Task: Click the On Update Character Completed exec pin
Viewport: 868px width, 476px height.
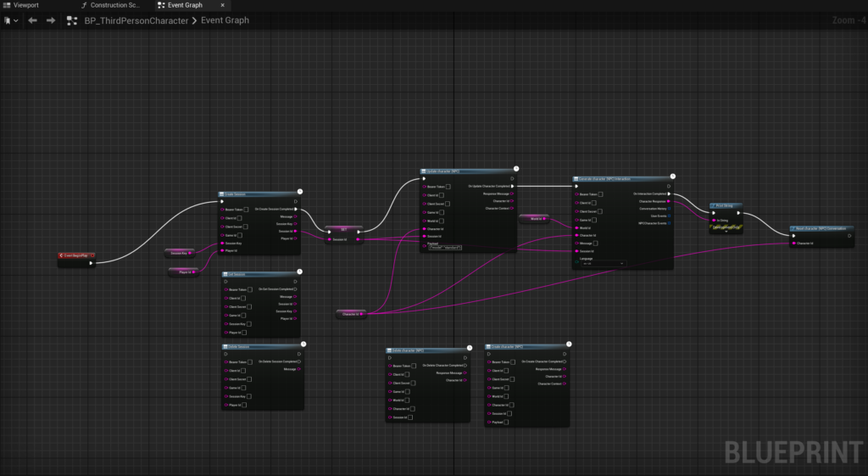Action: point(513,186)
